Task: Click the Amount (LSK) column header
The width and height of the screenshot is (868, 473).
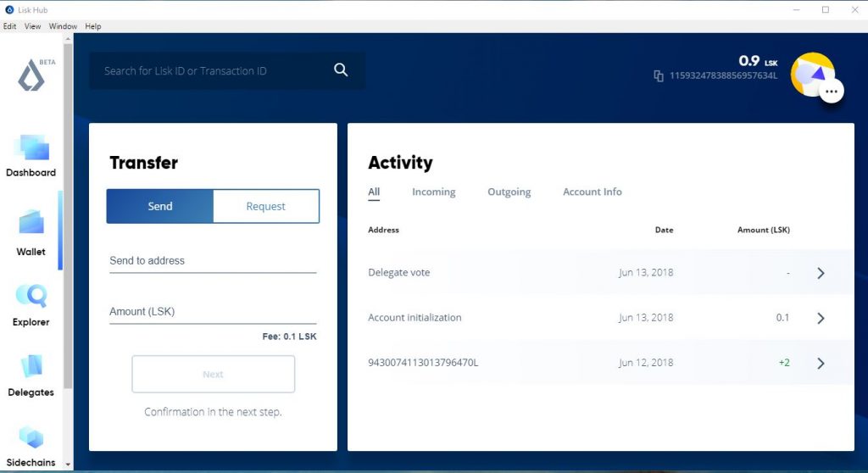Action: 764,230
